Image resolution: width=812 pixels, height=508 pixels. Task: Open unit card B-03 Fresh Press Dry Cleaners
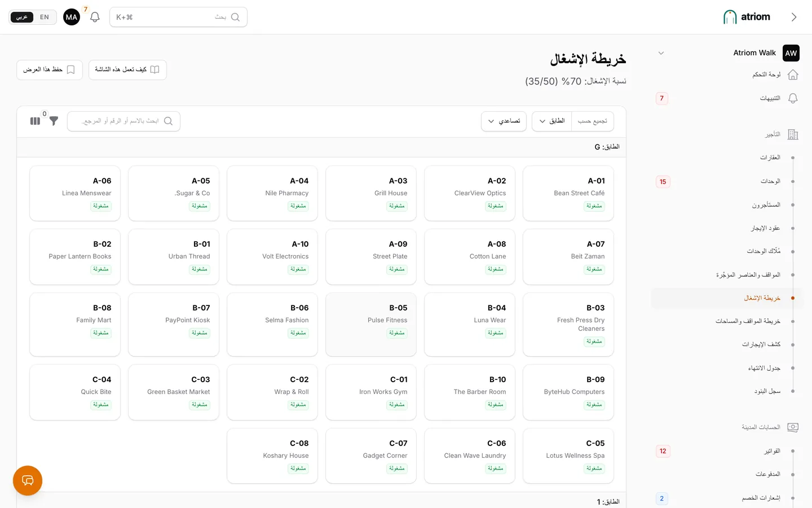(x=568, y=324)
